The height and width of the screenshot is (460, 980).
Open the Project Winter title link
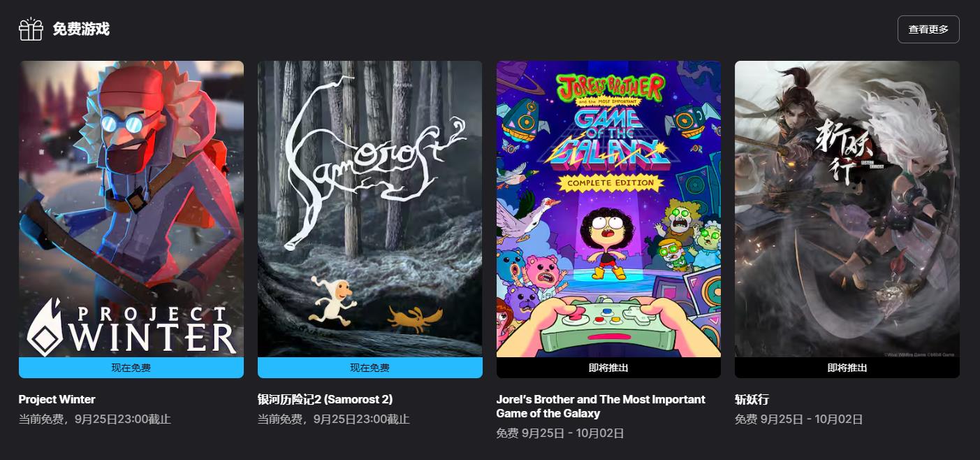point(57,400)
